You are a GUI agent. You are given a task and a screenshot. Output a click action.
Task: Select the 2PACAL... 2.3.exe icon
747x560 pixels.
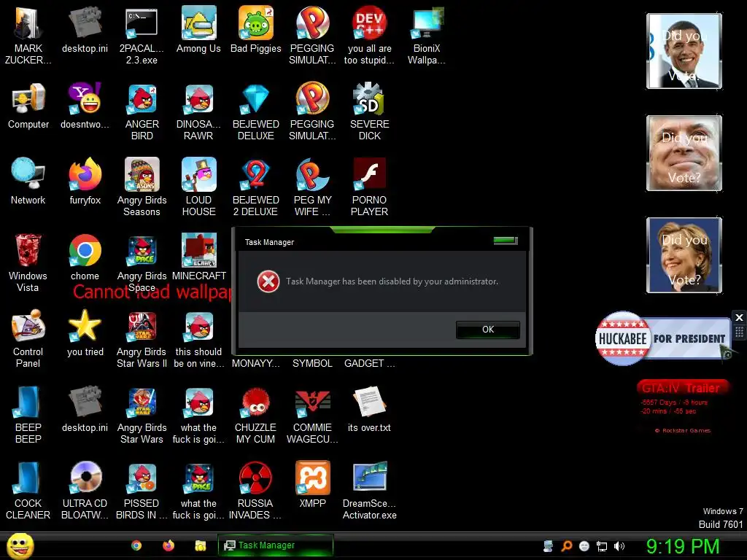pyautogui.click(x=142, y=35)
